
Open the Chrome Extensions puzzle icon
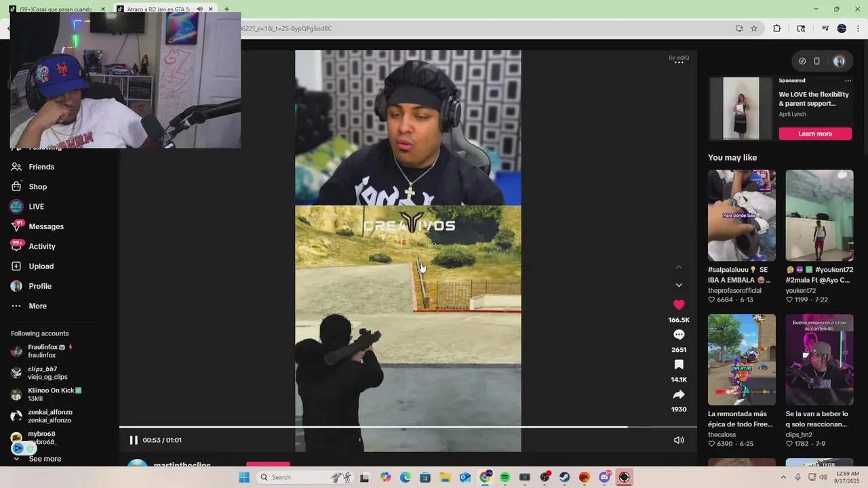click(x=777, y=28)
